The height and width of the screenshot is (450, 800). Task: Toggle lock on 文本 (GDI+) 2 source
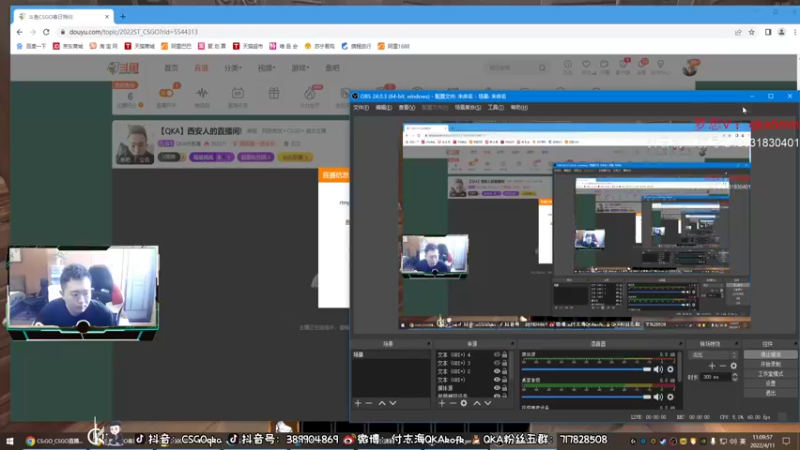coord(505,371)
